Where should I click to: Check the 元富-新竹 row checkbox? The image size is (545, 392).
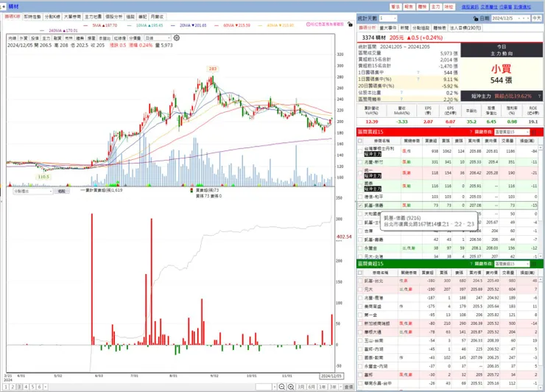point(360,162)
